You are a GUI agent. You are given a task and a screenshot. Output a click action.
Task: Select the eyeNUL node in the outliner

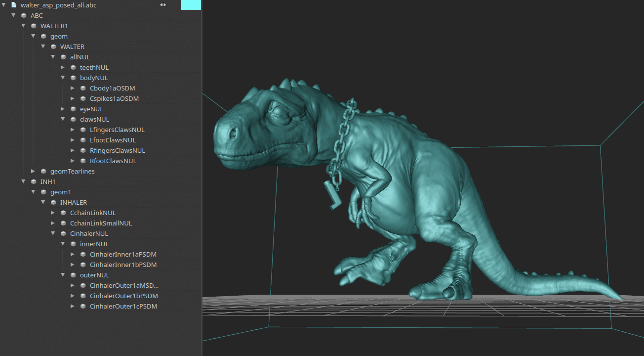tap(91, 109)
